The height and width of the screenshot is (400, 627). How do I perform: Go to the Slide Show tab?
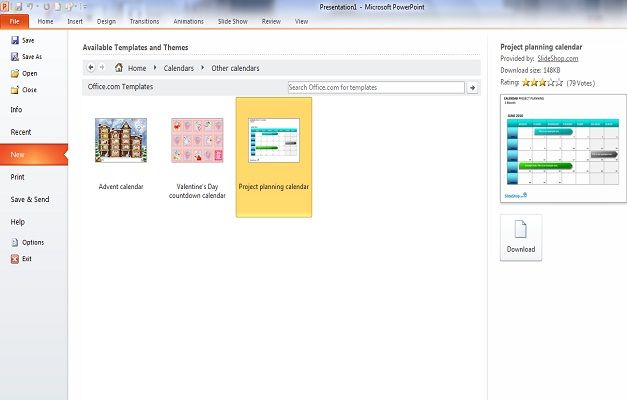233,22
